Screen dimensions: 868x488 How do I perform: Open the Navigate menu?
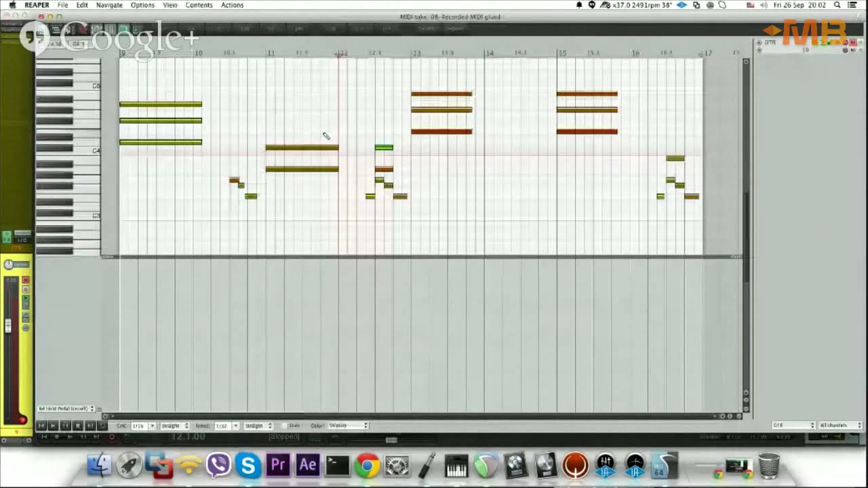coord(109,5)
